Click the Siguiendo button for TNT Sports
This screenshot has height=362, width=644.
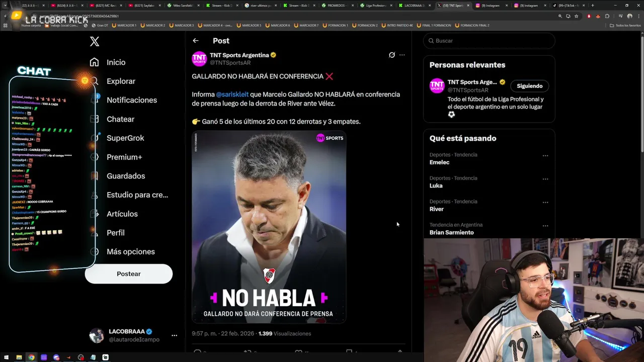tap(529, 86)
